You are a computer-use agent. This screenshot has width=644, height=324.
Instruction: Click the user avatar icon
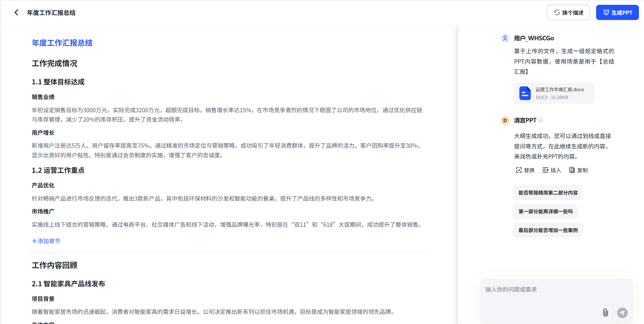pyautogui.click(x=505, y=38)
